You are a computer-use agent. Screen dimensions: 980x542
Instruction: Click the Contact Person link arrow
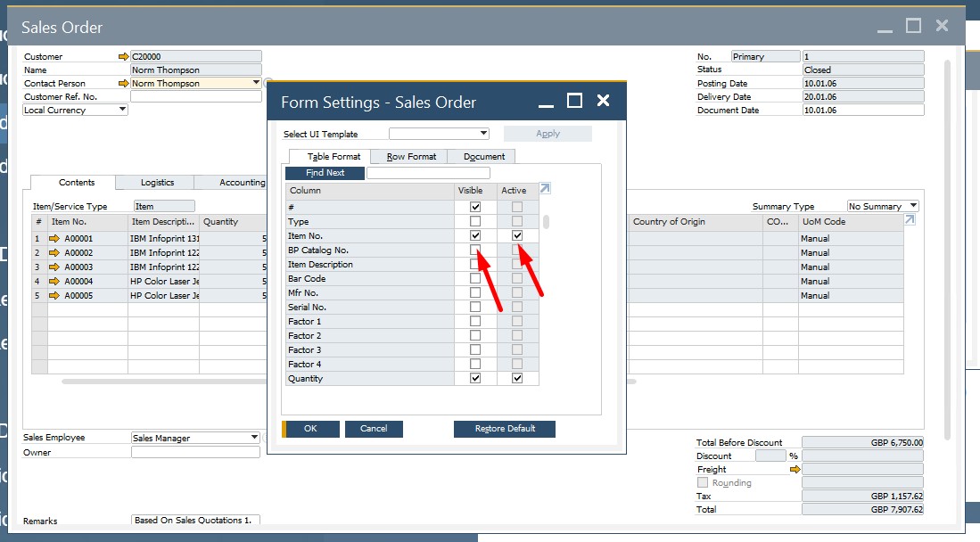(x=123, y=83)
